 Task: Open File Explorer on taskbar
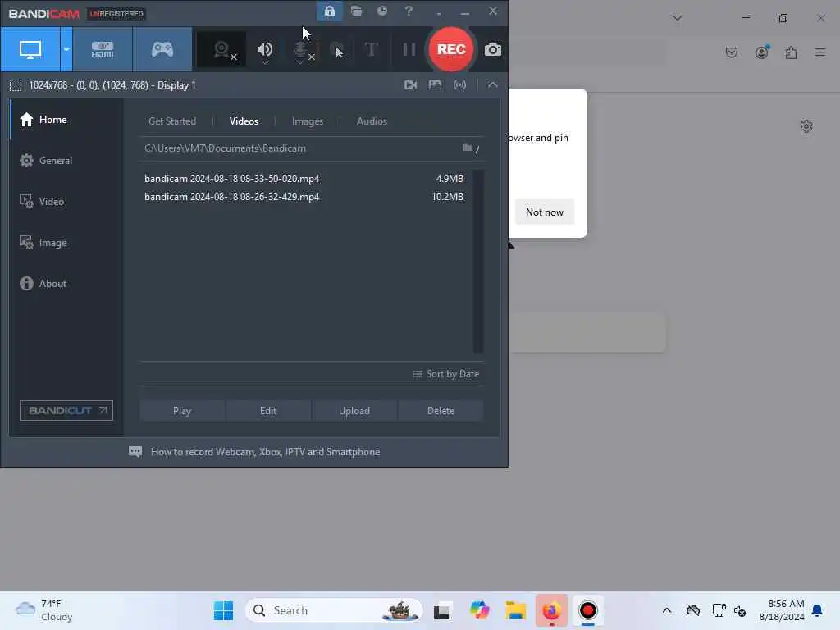(516, 610)
